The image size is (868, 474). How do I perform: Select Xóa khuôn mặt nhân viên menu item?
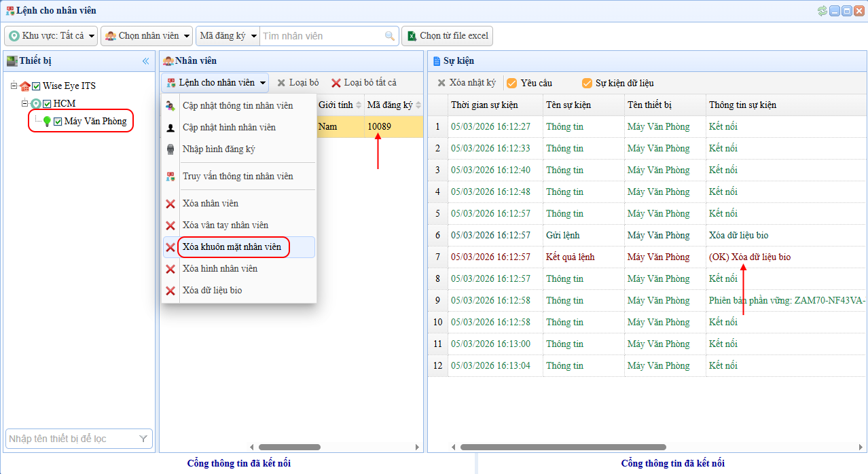[232, 247]
